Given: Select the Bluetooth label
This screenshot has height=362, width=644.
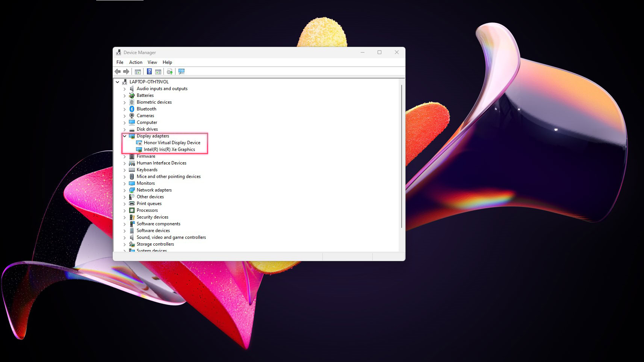Looking at the screenshot, I should coord(147,109).
